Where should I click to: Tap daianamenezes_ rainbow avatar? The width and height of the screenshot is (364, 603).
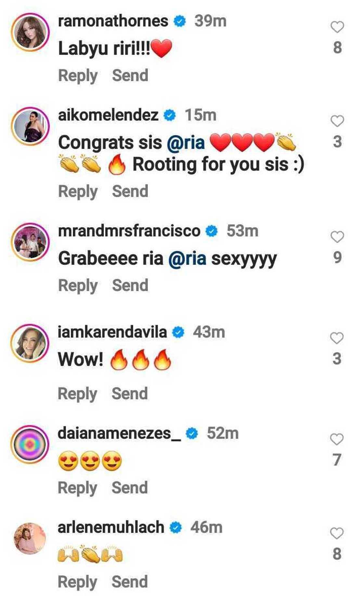point(30,444)
